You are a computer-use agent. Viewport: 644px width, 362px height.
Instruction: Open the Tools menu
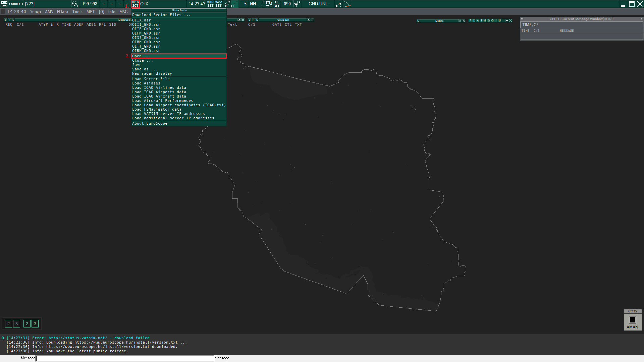(x=77, y=12)
